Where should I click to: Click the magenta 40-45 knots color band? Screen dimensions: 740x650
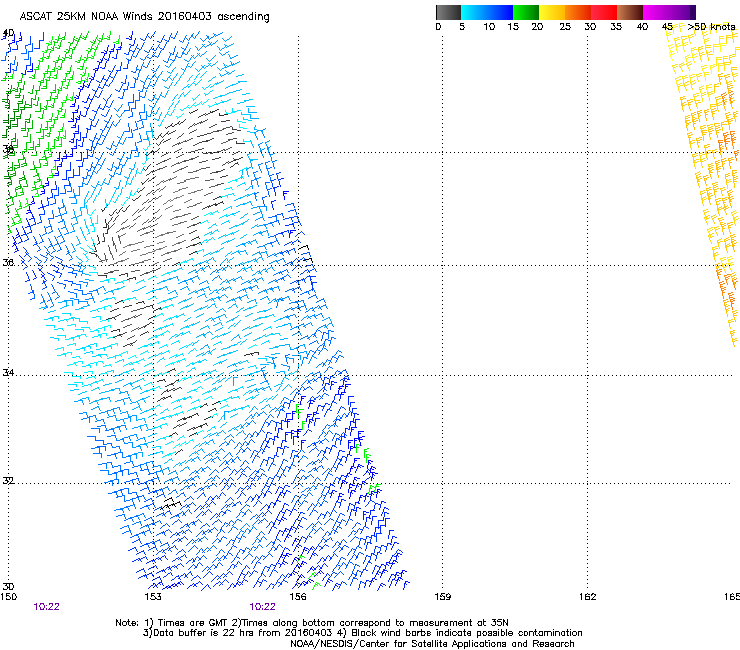pos(656,12)
